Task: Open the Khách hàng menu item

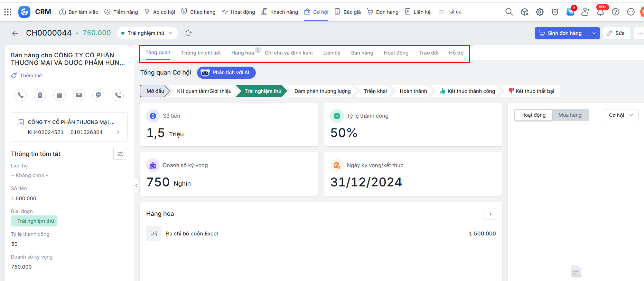Action: click(279, 12)
